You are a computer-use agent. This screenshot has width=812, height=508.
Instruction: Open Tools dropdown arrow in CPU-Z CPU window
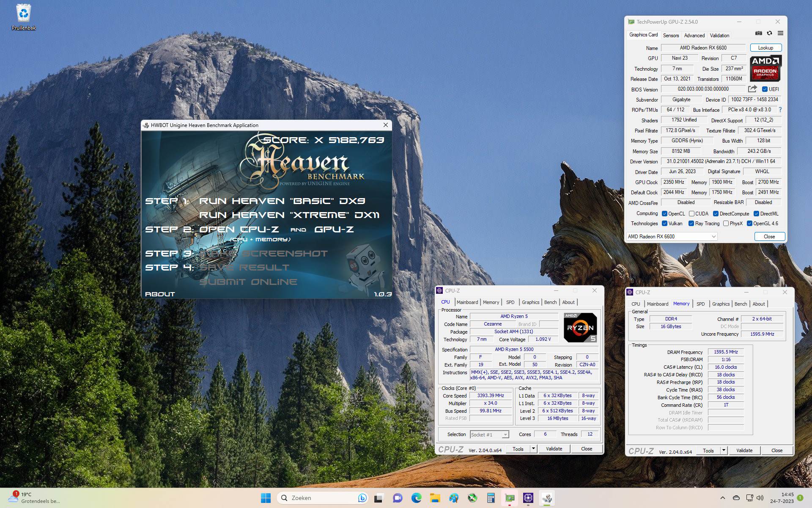[533, 449]
